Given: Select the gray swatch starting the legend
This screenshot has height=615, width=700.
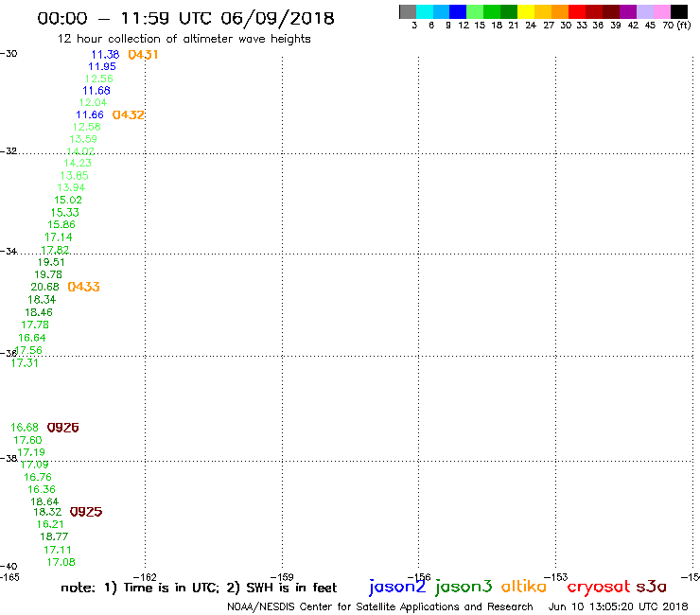Looking at the screenshot, I should coord(408,11).
